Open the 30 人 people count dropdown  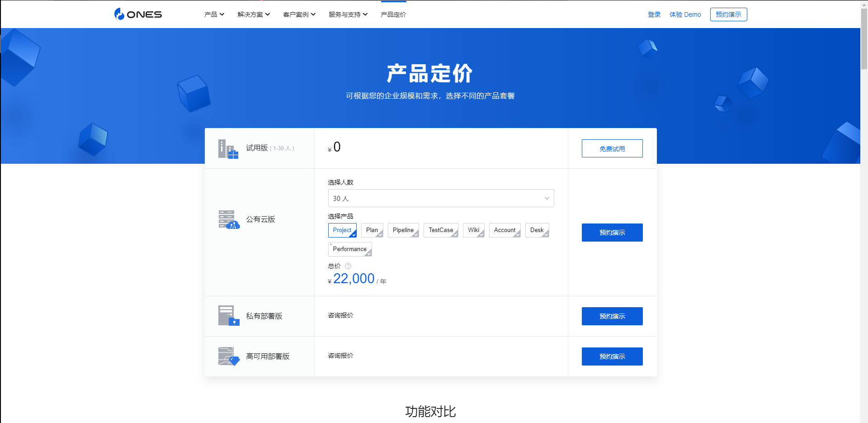pyautogui.click(x=441, y=198)
